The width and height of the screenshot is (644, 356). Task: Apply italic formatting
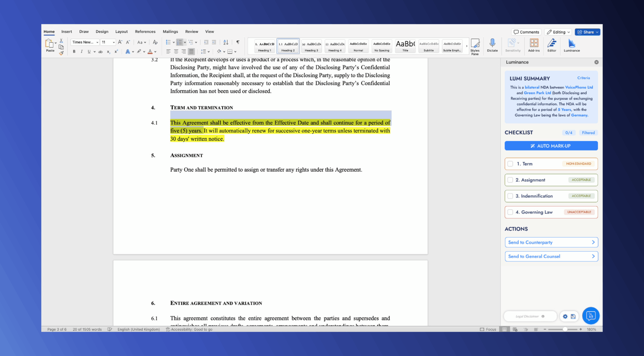pyautogui.click(x=82, y=51)
